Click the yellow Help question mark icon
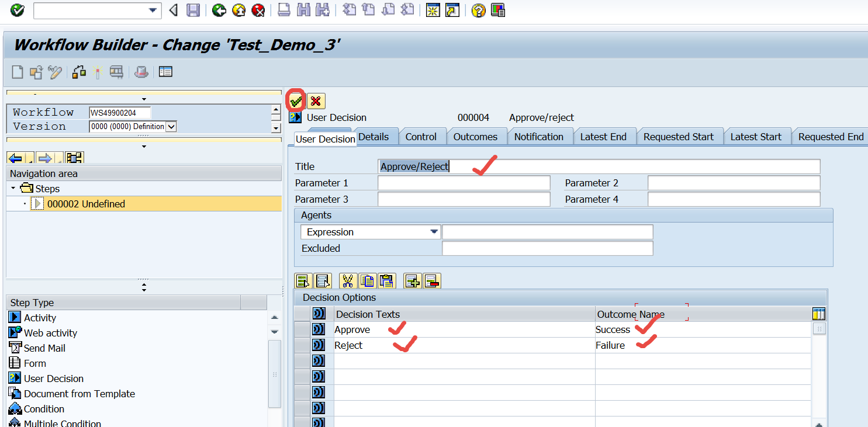Image resolution: width=868 pixels, height=427 pixels. pos(478,10)
